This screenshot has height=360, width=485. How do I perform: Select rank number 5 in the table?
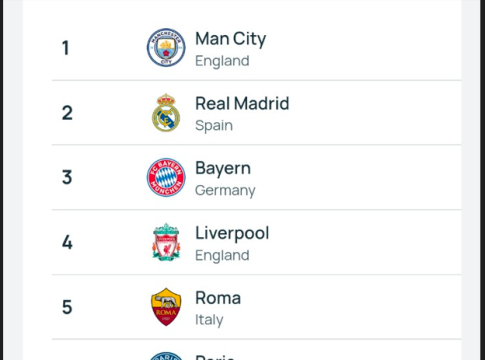tap(67, 307)
